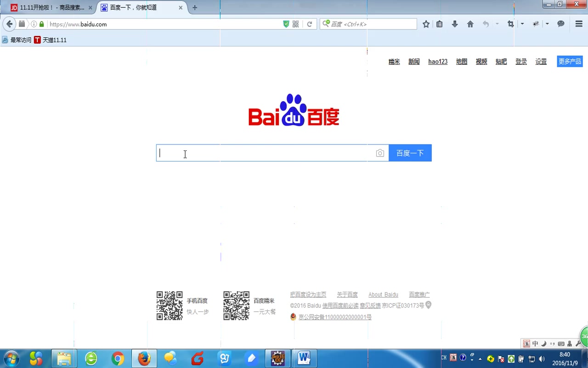588x368 pixels.
Task: Open the hao123 link
Action: coord(438,62)
